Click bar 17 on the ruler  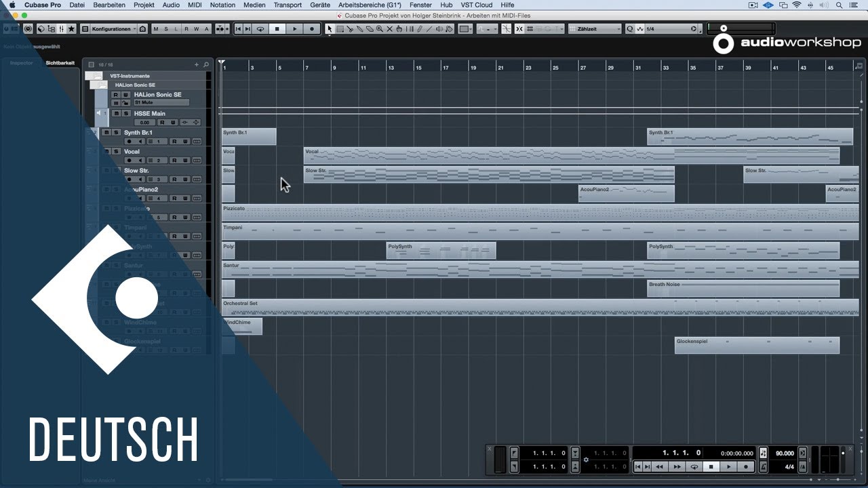[x=446, y=68]
